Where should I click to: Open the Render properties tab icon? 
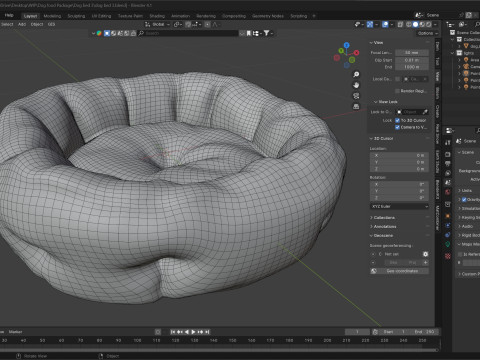tap(448, 154)
